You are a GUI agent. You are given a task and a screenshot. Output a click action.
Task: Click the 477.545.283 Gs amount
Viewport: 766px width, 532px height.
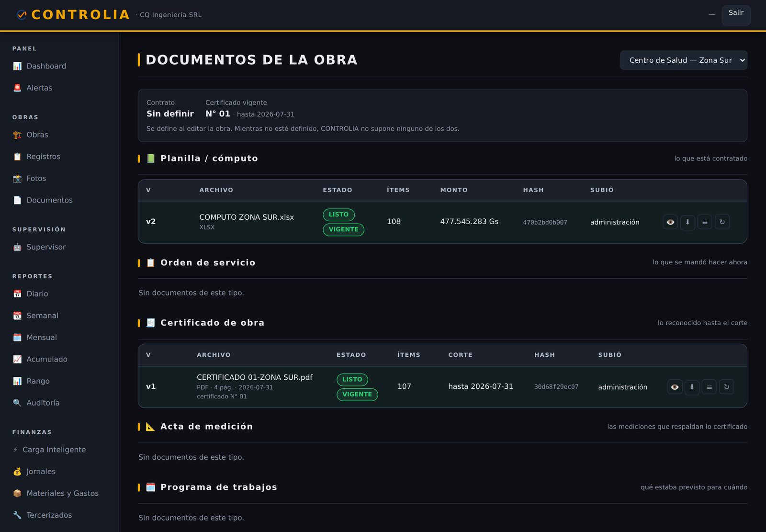point(469,222)
